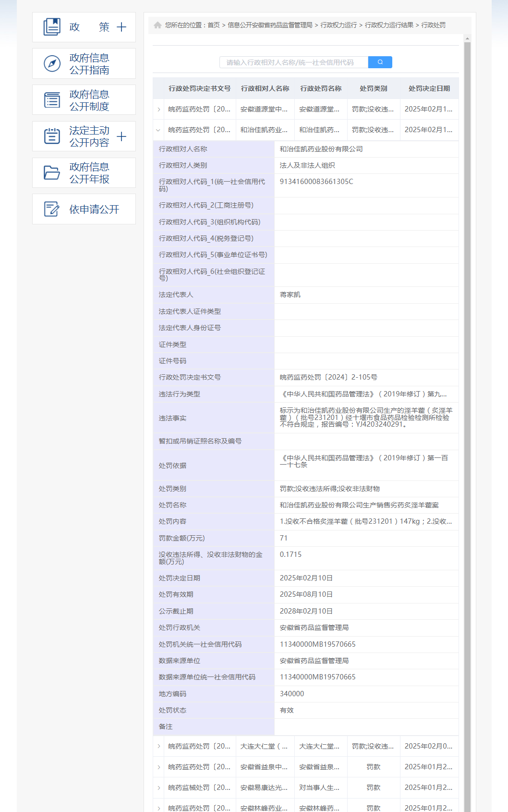This screenshot has height=812, width=508.
Task: Select the credit code 91341600083661305C
Action: (x=316, y=182)
